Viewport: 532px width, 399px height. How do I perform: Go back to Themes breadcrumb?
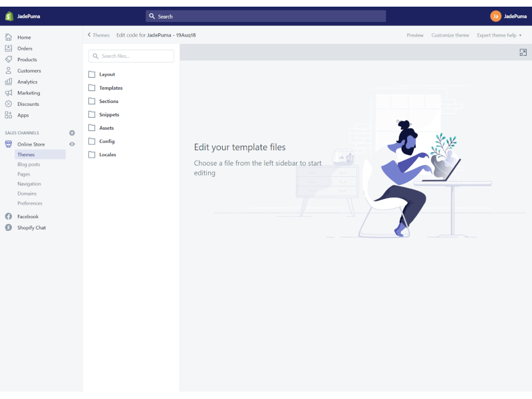coord(98,35)
